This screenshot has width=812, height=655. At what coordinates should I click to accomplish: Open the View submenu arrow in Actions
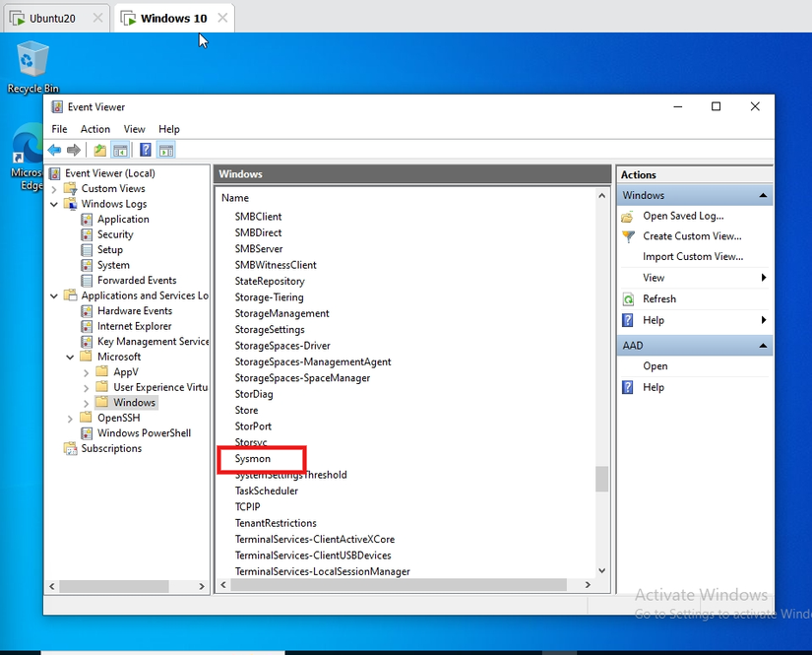764,278
